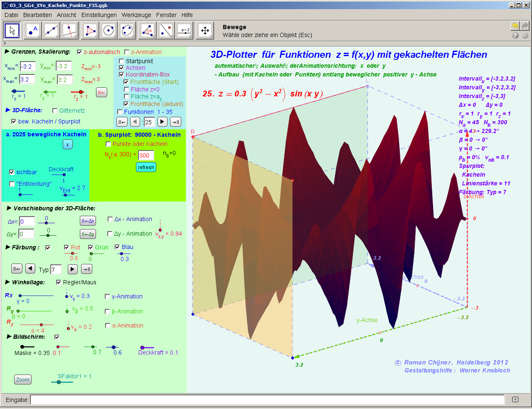Select the Line through two points tool
This screenshot has width=532, height=409.
point(51,30)
